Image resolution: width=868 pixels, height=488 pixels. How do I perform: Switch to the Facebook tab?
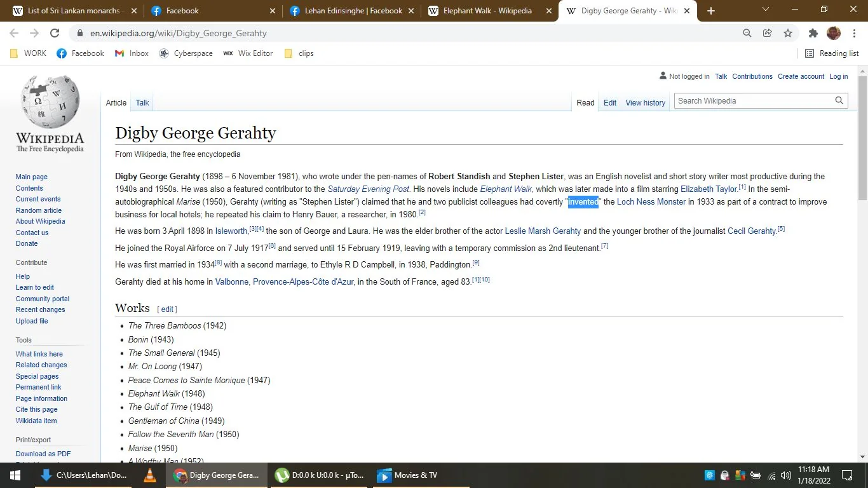point(212,11)
